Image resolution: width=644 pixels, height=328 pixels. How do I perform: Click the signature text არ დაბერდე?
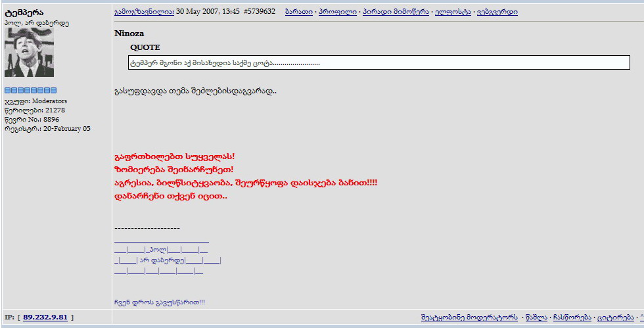[162, 260]
